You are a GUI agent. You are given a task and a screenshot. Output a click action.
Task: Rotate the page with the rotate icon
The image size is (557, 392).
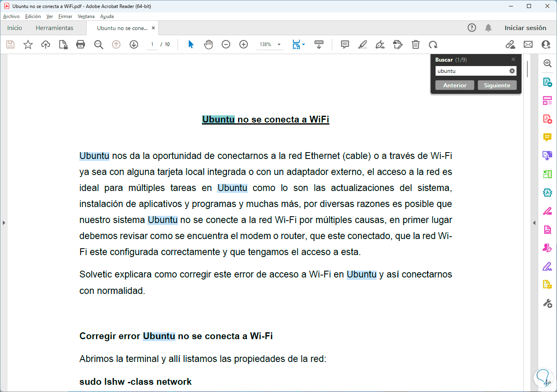[x=433, y=44]
